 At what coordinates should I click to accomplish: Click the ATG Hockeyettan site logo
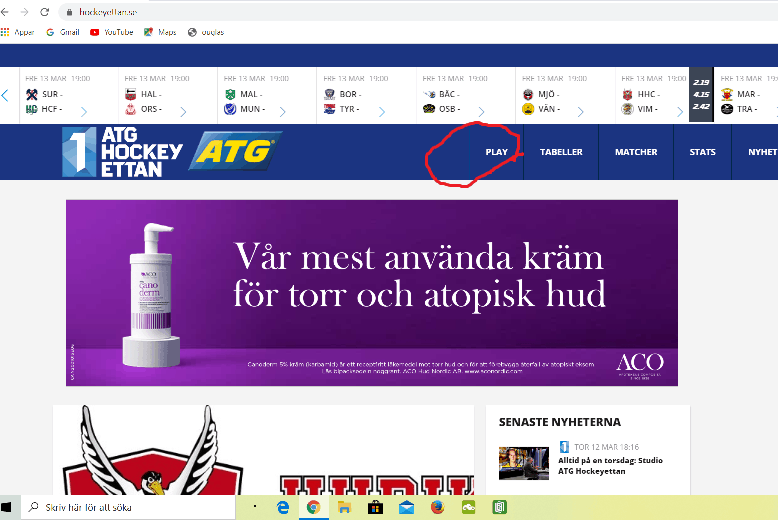tap(122, 152)
